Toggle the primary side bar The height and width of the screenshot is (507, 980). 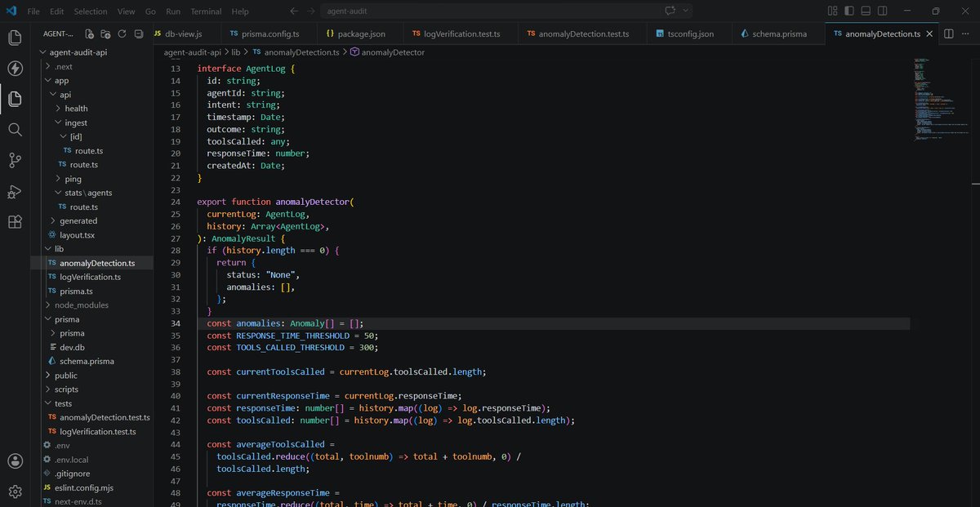pyautogui.click(x=849, y=11)
